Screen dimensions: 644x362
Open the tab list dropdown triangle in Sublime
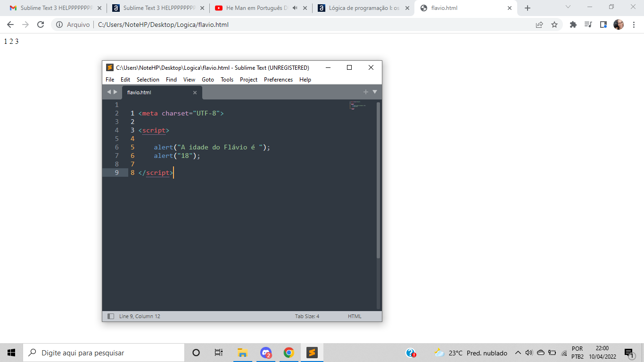point(375,92)
